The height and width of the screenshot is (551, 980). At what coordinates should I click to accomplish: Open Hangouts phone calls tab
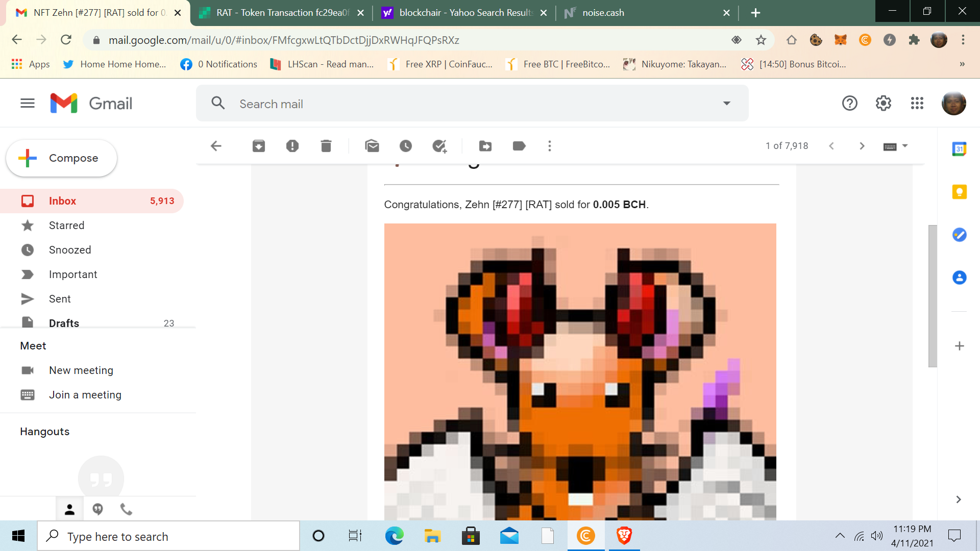pyautogui.click(x=126, y=509)
